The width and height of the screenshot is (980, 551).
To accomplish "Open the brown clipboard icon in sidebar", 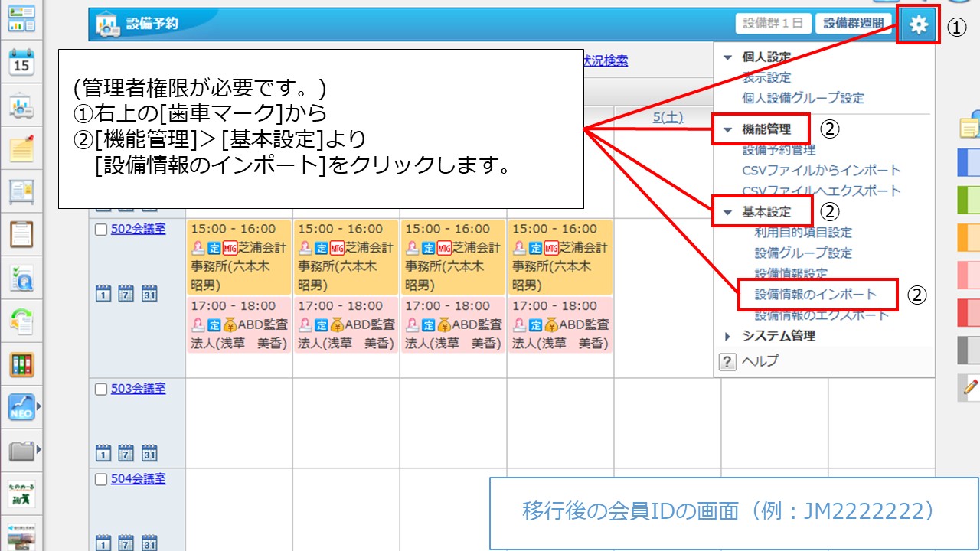I will pos(21,234).
